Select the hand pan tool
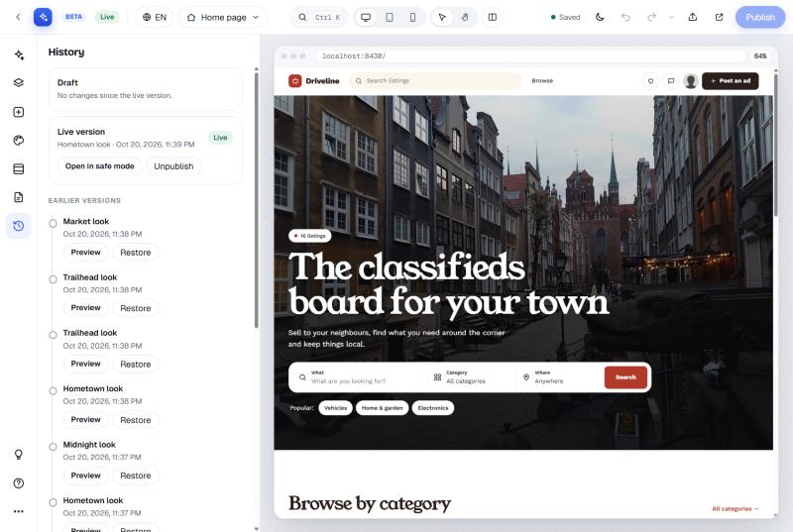 (465, 17)
